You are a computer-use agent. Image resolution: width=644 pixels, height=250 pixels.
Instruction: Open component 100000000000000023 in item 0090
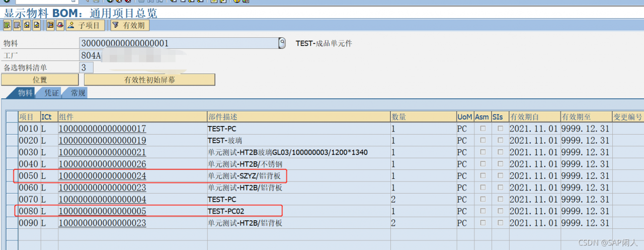coord(103,223)
